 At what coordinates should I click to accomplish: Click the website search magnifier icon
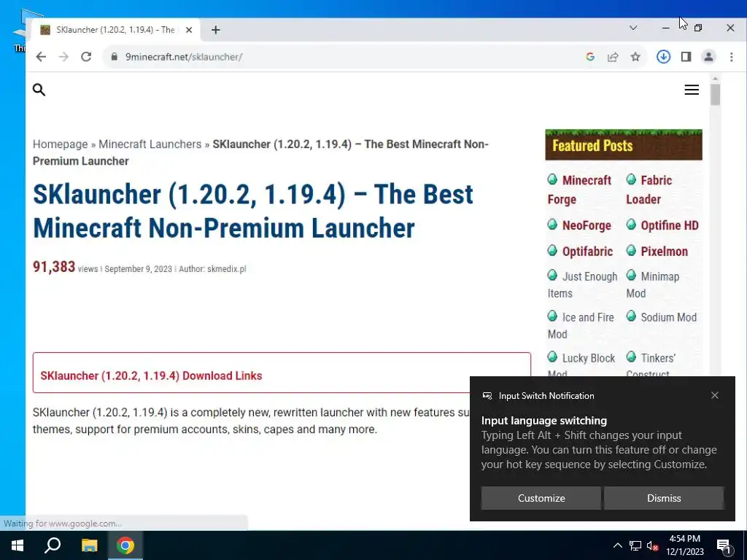click(39, 90)
